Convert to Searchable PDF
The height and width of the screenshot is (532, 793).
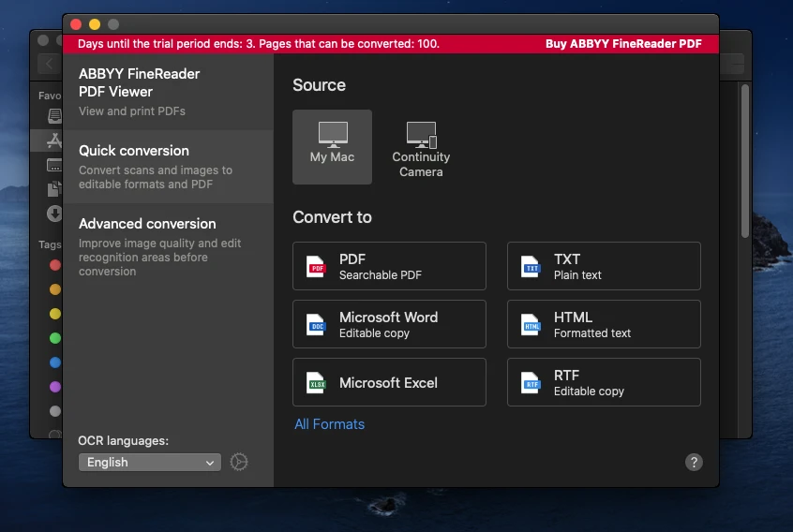pos(389,266)
